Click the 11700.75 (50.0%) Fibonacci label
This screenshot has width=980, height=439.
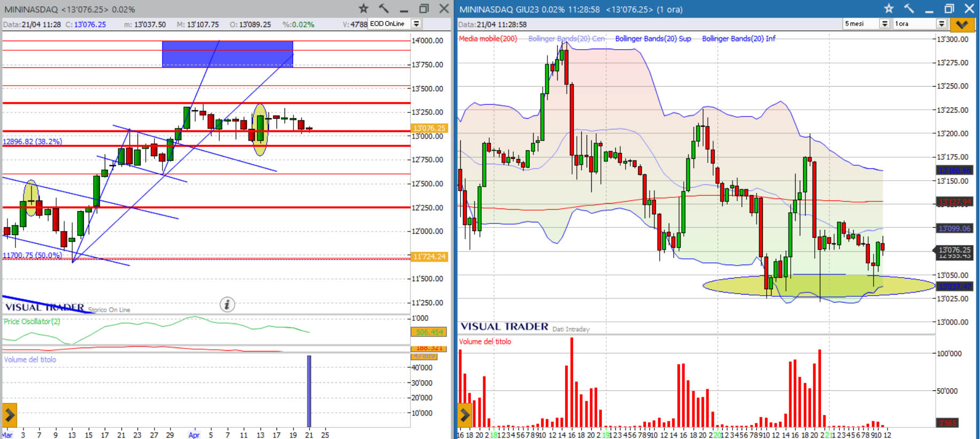33,255
